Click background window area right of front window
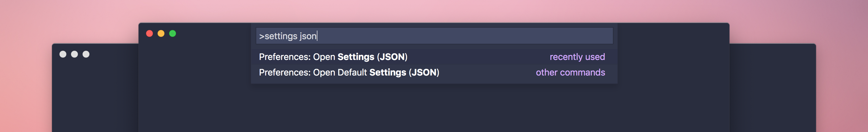This screenshot has height=132, width=868. (x=772, y=91)
